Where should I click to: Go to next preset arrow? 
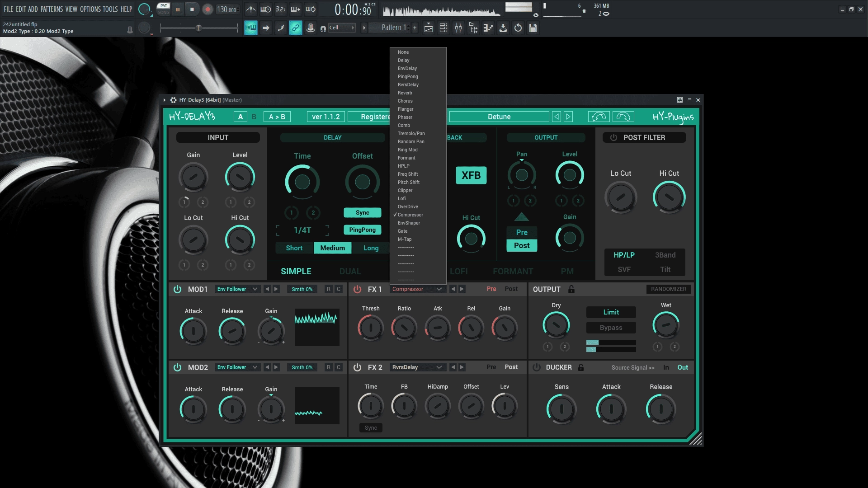click(x=568, y=117)
